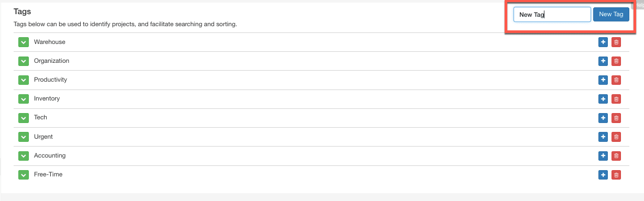The width and height of the screenshot is (644, 201).
Task: Delete the Warehouse tag via trash icon
Action: [616, 42]
